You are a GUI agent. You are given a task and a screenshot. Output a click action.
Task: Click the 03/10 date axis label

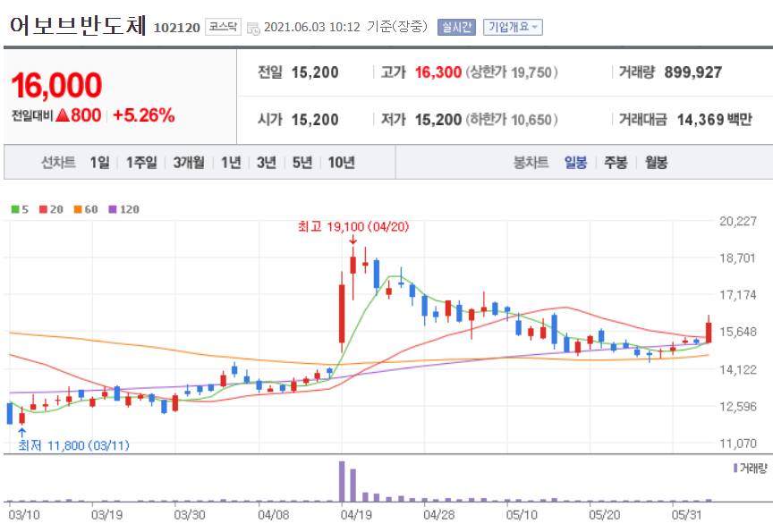click(24, 515)
